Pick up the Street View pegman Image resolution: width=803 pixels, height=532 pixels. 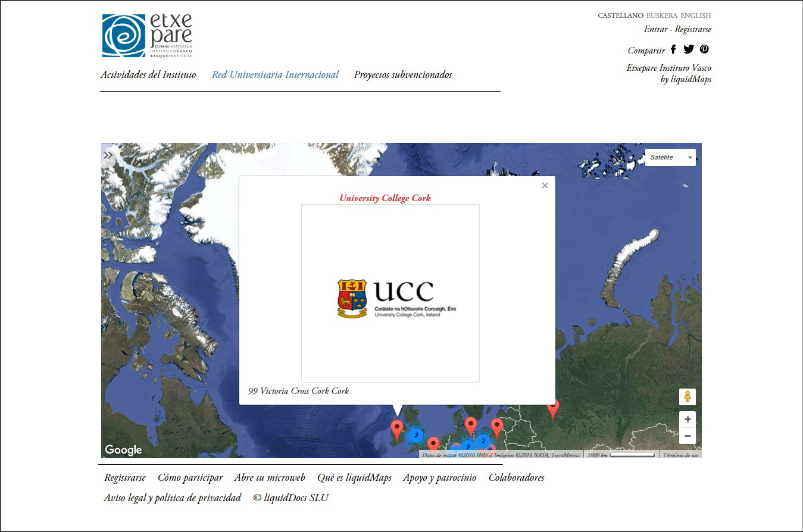pyautogui.click(x=688, y=397)
